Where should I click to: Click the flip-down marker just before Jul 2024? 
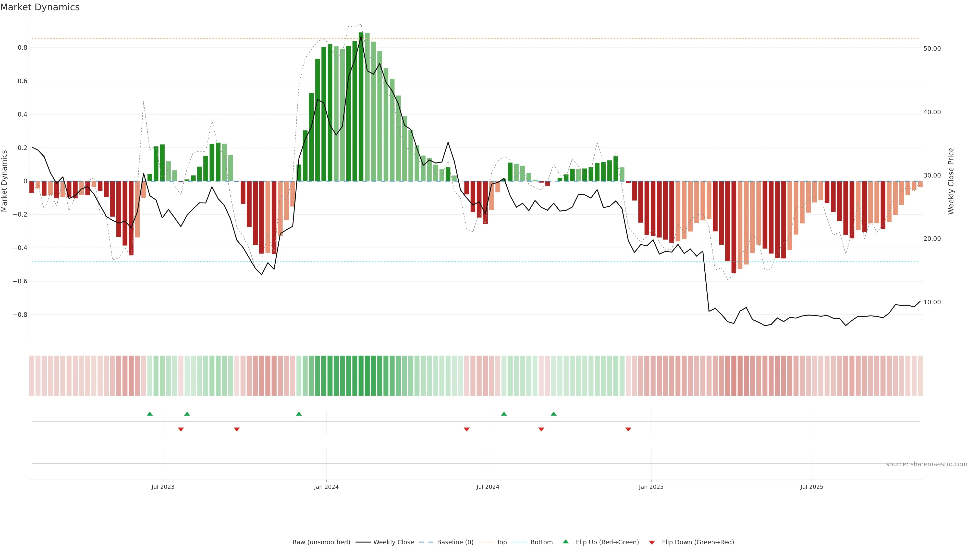point(467,429)
